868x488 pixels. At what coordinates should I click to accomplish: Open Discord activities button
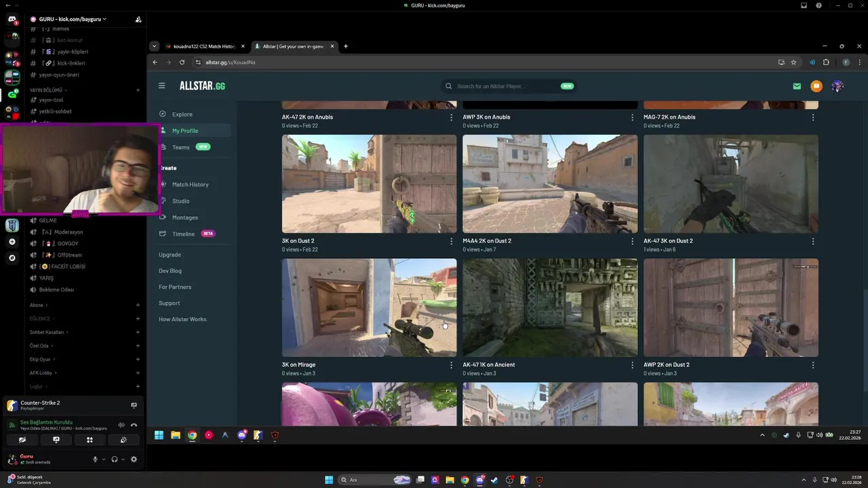(90, 440)
